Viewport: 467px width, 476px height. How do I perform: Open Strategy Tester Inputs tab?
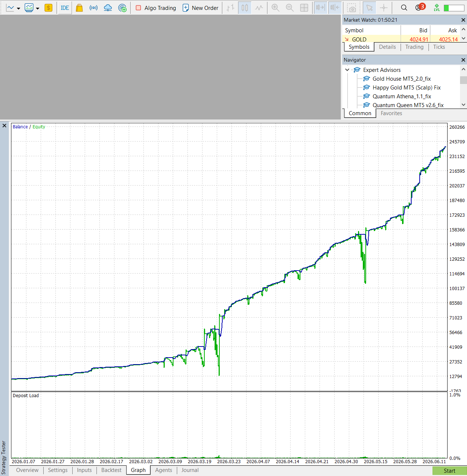pyautogui.click(x=84, y=470)
